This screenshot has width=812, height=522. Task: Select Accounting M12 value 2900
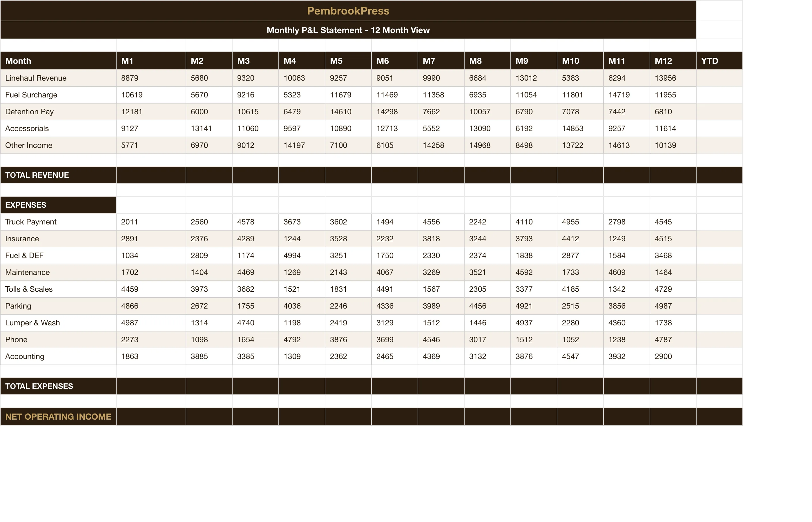673,356
